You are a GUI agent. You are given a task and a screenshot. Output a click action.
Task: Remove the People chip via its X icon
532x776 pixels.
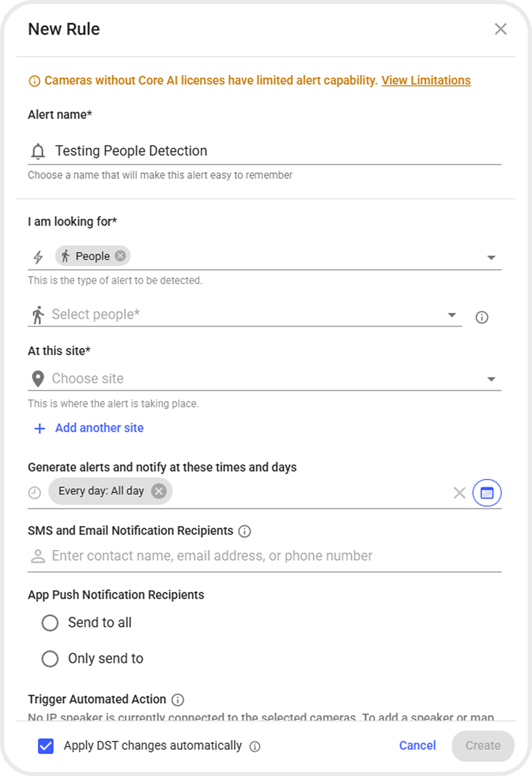[120, 256]
